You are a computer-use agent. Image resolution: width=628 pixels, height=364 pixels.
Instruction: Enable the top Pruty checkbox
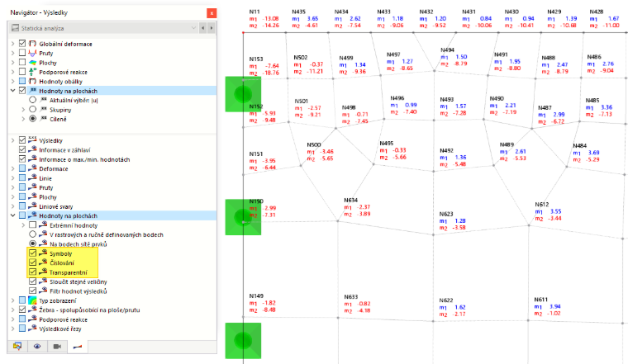22,53
